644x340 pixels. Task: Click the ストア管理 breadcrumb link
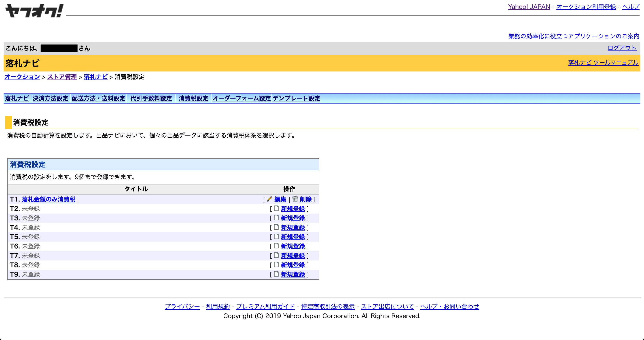pyautogui.click(x=62, y=77)
